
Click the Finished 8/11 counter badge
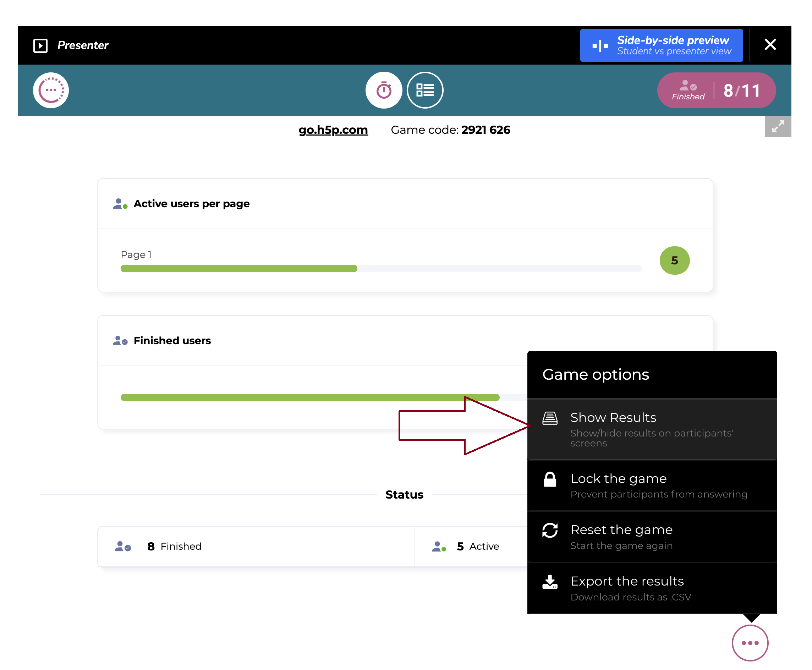(716, 91)
